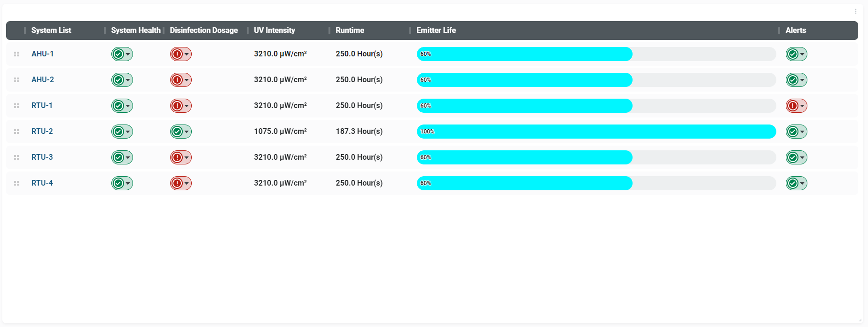The image size is (868, 327).
Task: Click the green Alerts status icon for RTU-4
Action: coord(793,183)
